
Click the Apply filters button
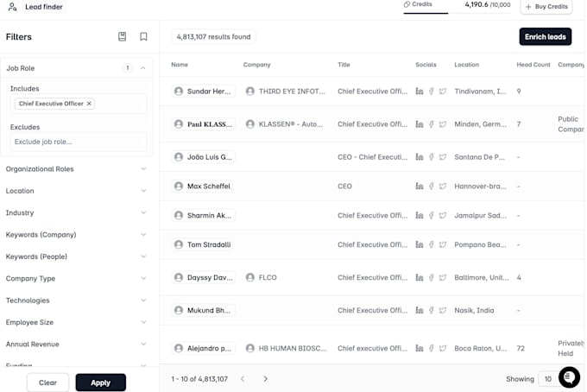click(x=101, y=383)
